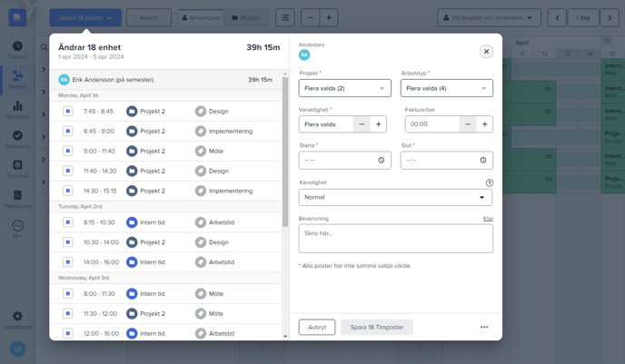Click the Klar link above description
This screenshot has height=364, width=625.
click(488, 219)
